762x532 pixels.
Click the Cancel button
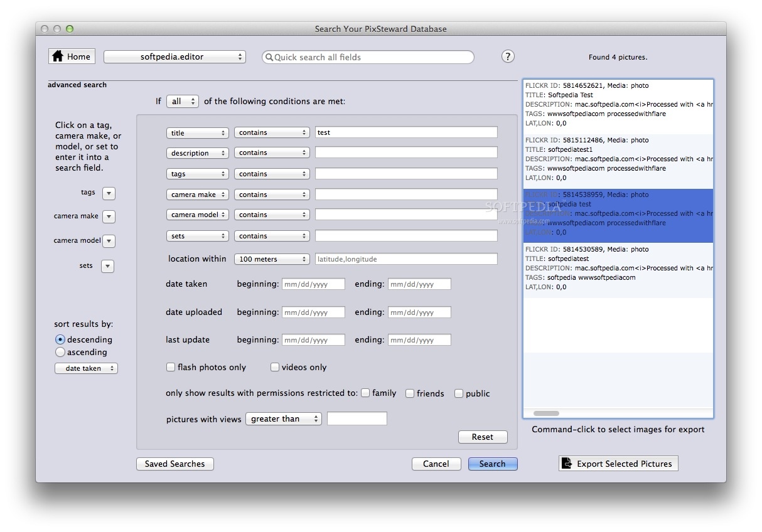pos(436,464)
